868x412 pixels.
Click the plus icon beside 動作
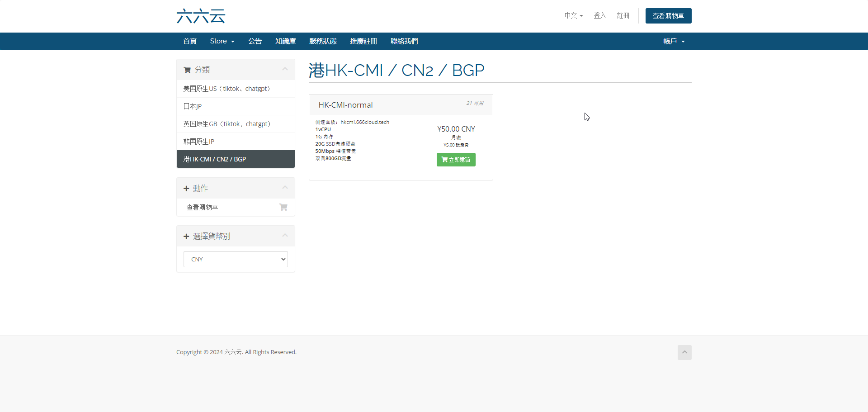point(186,189)
